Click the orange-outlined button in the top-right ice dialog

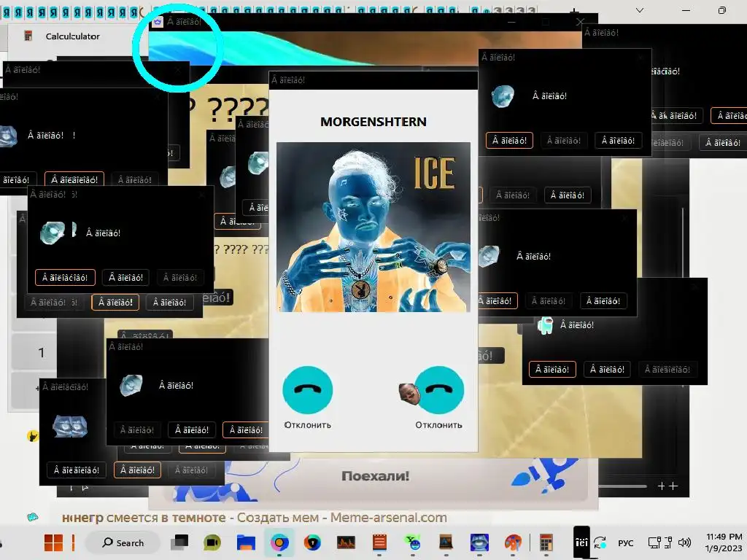click(x=509, y=141)
